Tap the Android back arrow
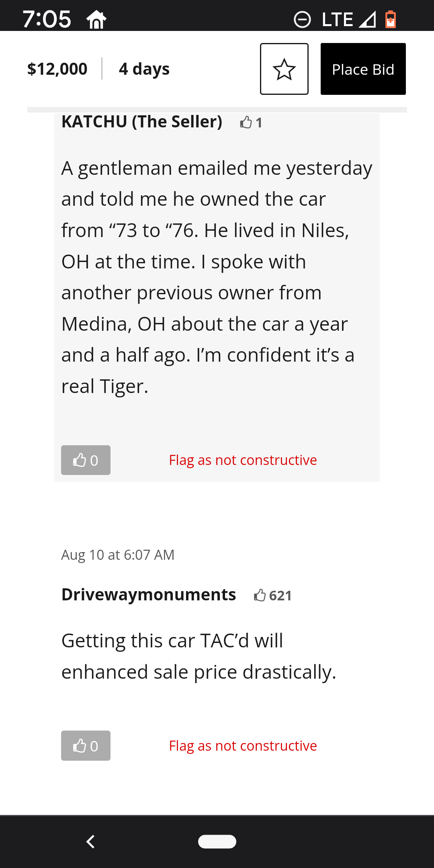Viewport: 434px width, 868px height. pyautogui.click(x=91, y=841)
